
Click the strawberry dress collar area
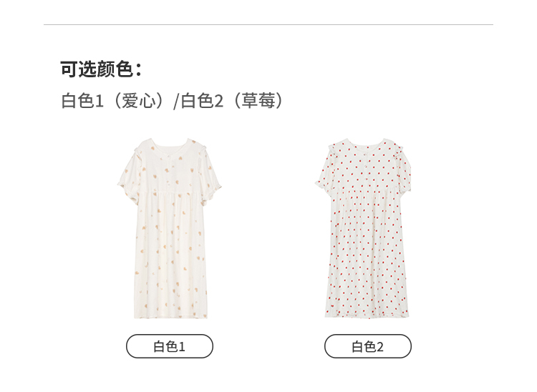pyautogui.click(x=365, y=145)
